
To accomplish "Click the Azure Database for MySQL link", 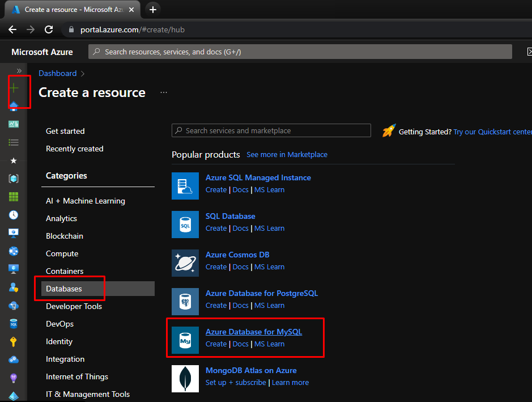I will click(253, 332).
